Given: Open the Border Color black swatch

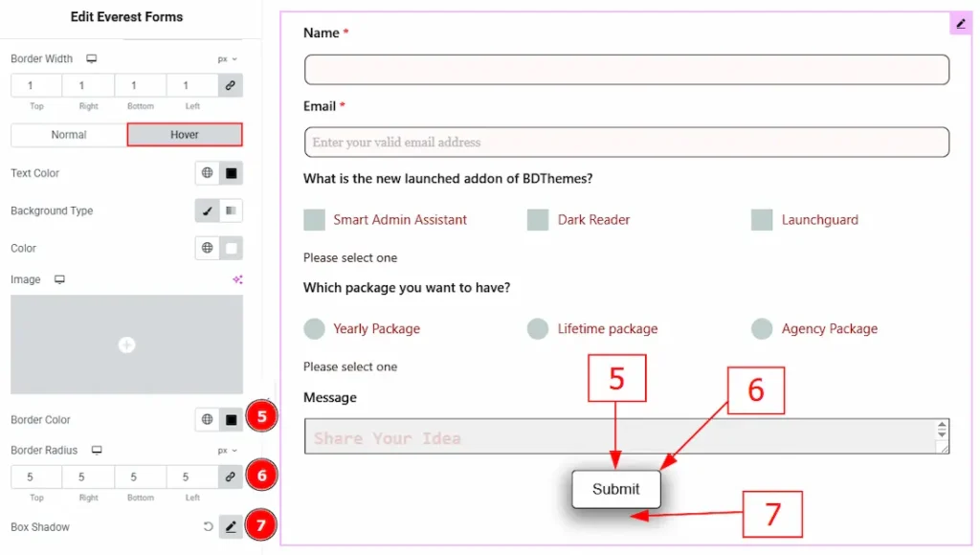Looking at the screenshot, I should point(231,420).
